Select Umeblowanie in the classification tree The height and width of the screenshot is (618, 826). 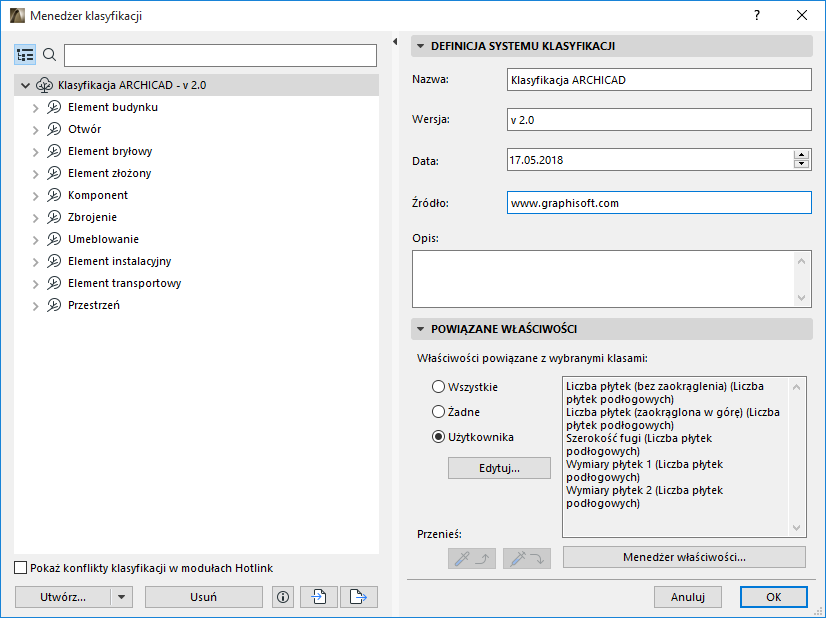point(103,239)
